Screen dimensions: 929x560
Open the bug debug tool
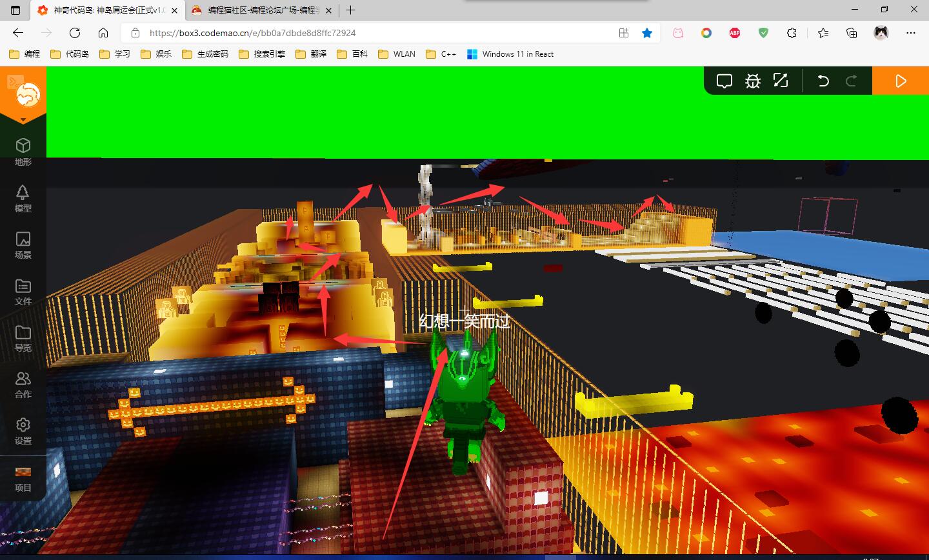click(x=753, y=81)
